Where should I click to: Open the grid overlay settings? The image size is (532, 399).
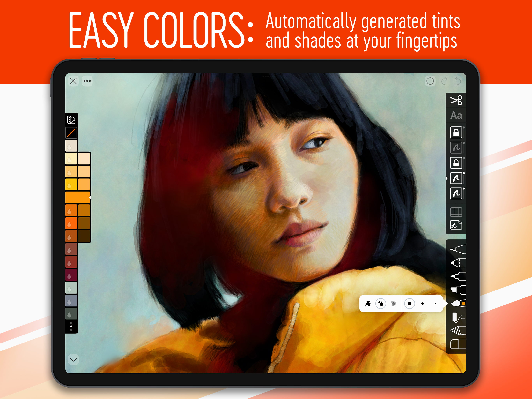(x=456, y=212)
